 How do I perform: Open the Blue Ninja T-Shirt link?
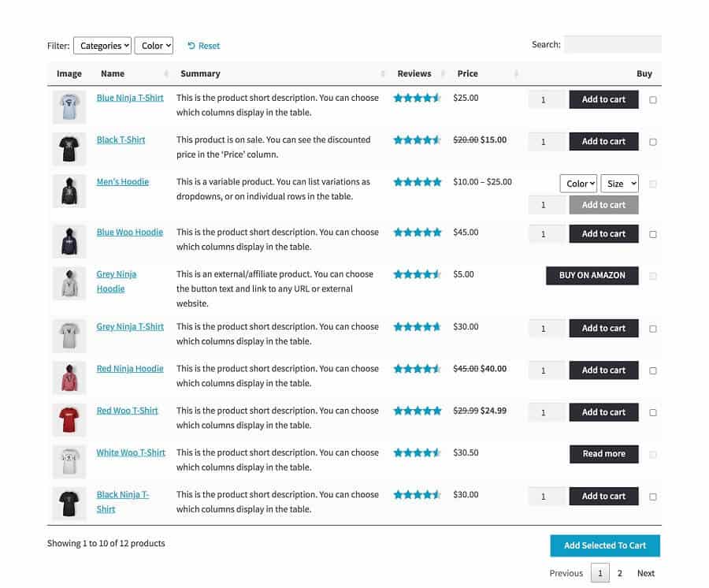coord(130,98)
